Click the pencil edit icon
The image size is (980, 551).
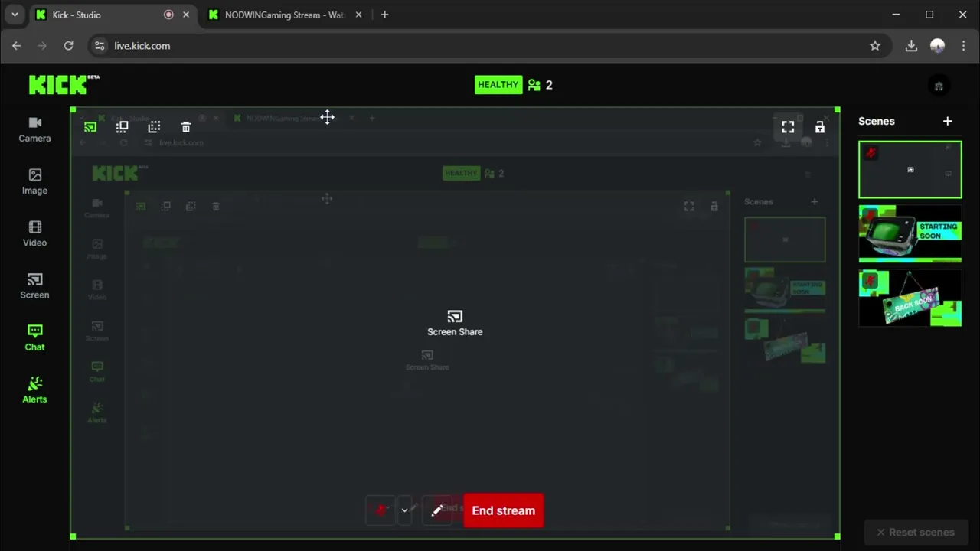(x=437, y=510)
